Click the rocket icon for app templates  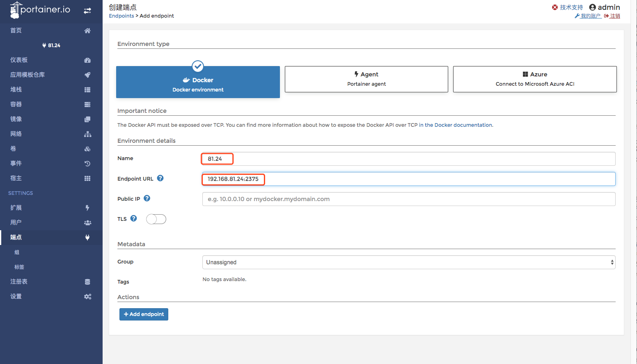coord(87,75)
